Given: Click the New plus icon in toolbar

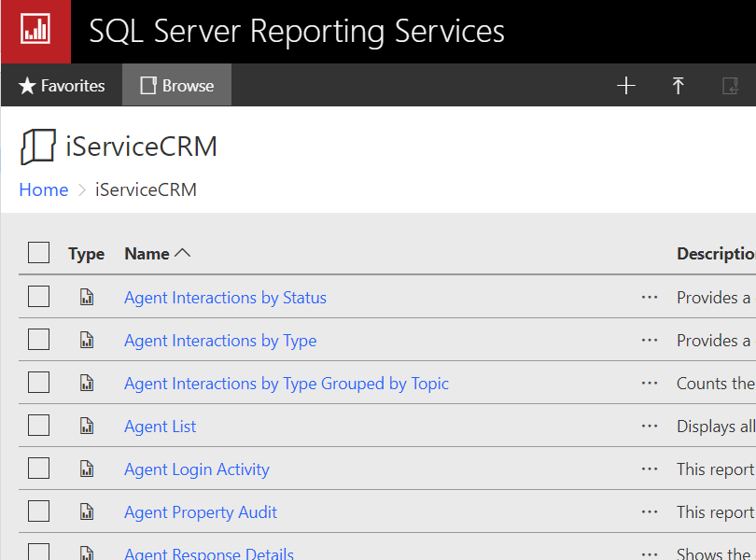Looking at the screenshot, I should 626,85.
